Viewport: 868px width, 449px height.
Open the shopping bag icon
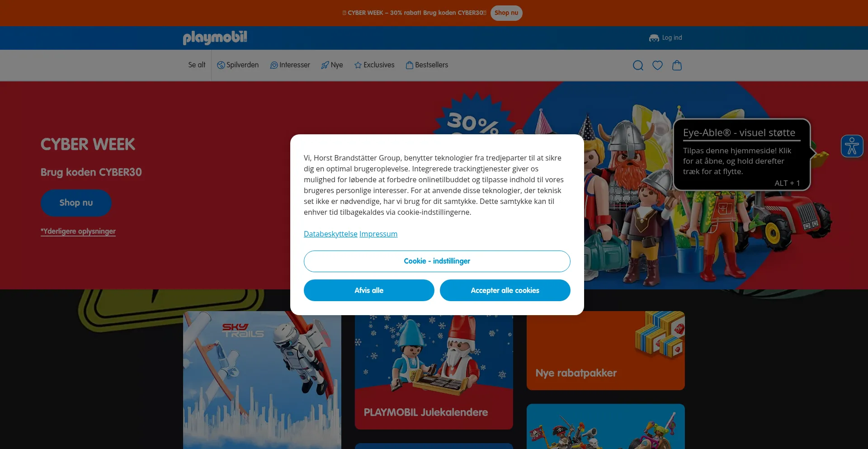click(677, 66)
